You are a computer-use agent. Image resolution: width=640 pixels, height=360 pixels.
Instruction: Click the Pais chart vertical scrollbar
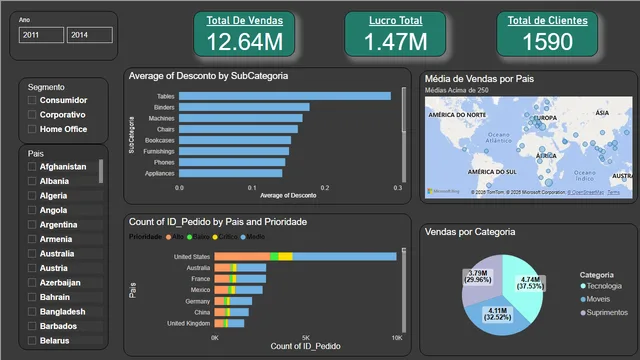404,290
